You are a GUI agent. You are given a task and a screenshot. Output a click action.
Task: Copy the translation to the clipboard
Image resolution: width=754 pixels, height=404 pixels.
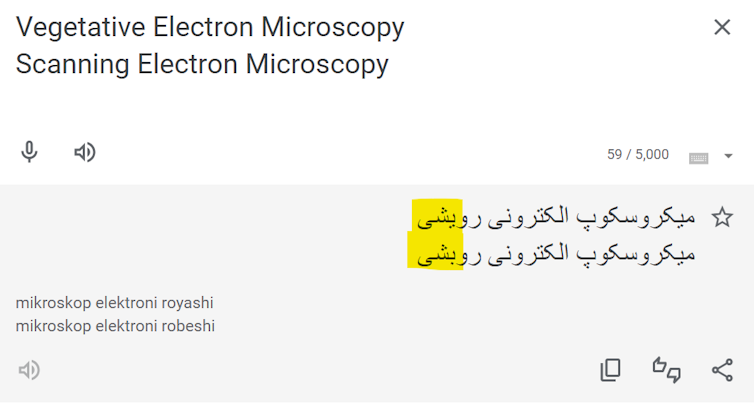click(x=610, y=370)
